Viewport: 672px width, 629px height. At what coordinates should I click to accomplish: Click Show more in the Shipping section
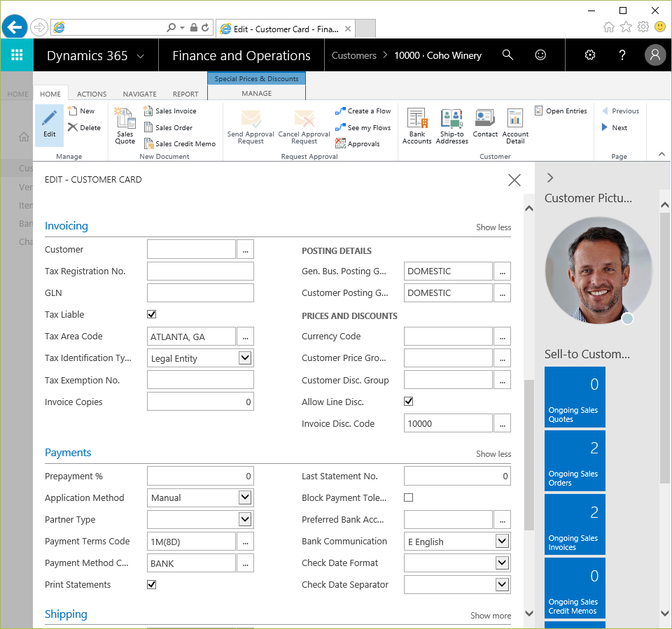491,615
